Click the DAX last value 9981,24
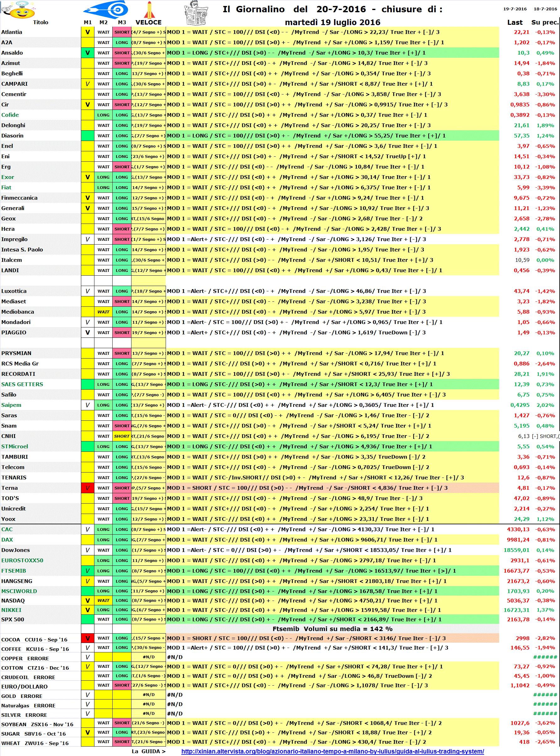Image resolution: width=560 pixels, height=756 pixels. (x=518, y=540)
